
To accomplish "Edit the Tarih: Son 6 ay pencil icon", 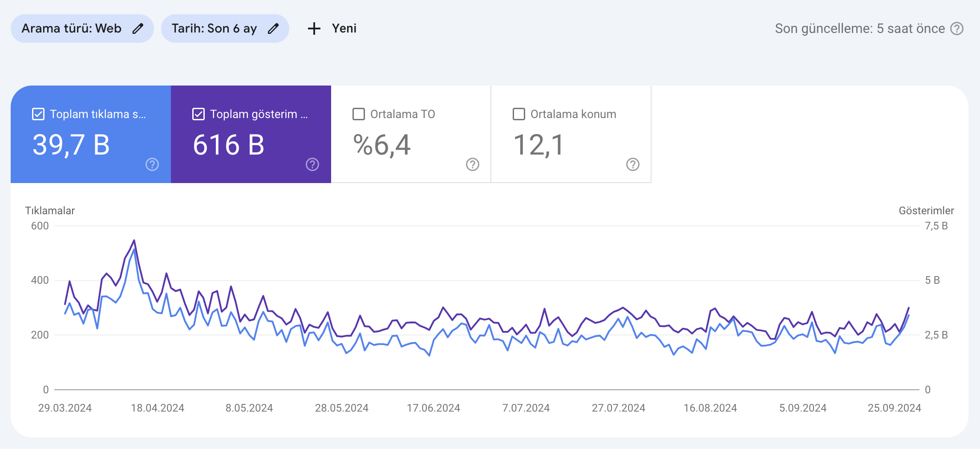I will [x=273, y=29].
